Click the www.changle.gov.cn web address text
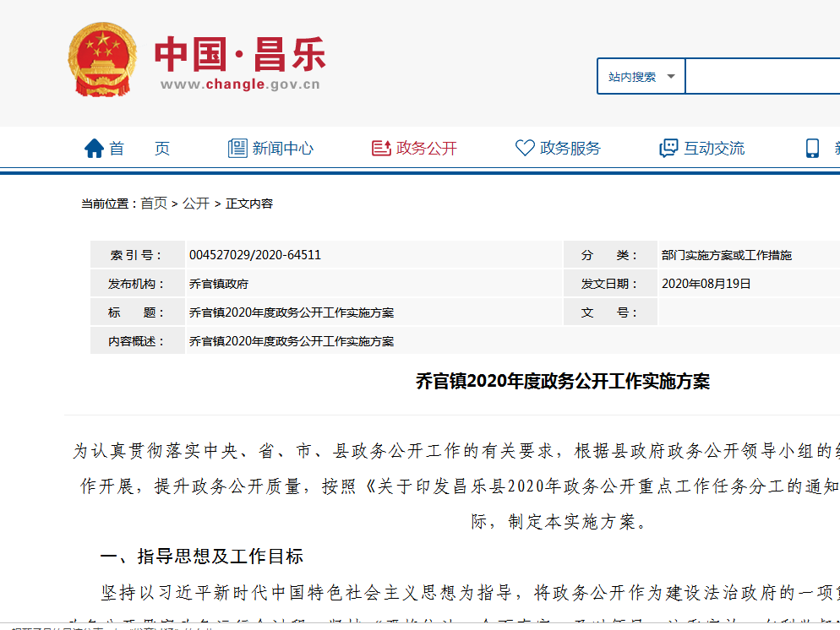The image size is (840, 630). pyautogui.click(x=240, y=84)
